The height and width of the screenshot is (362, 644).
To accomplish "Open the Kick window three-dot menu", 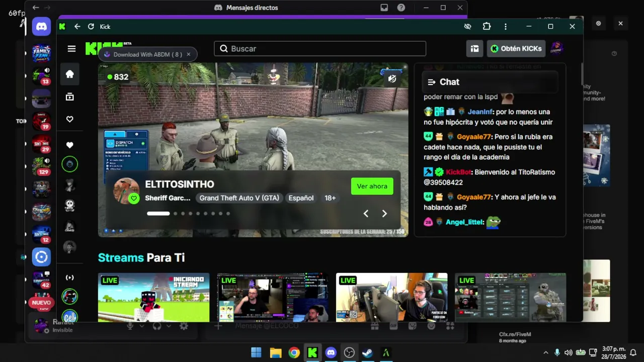I will pos(506,27).
